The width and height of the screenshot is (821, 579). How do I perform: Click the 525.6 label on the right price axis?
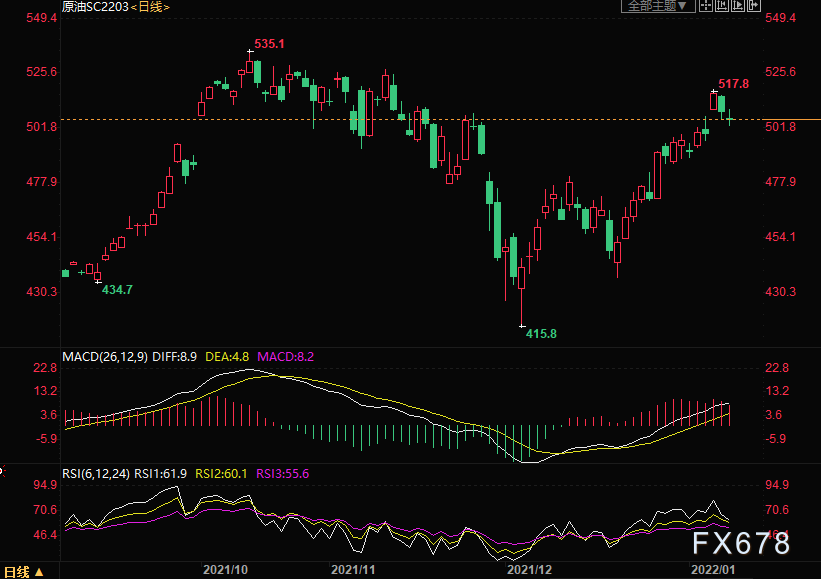(x=781, y=72)
